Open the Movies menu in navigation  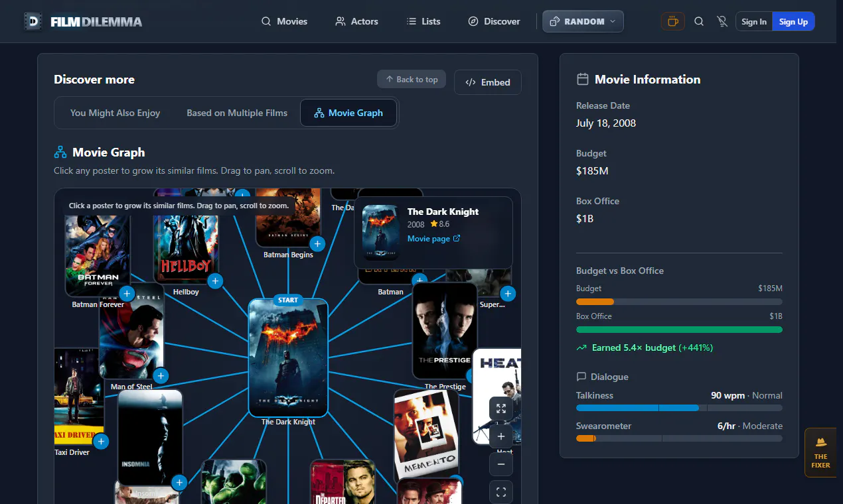[284, 21]
